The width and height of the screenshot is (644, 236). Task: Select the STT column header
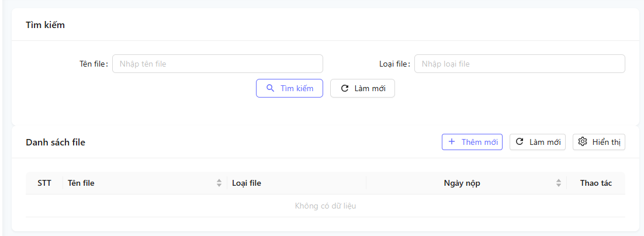point(44,183)
